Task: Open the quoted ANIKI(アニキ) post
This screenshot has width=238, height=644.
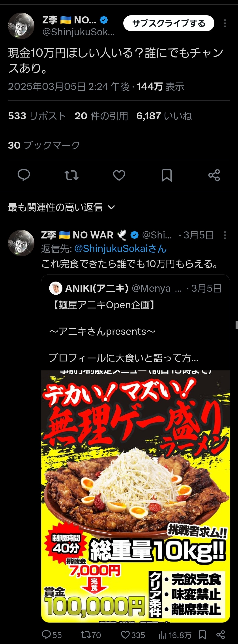Action: tap(135, 322)
